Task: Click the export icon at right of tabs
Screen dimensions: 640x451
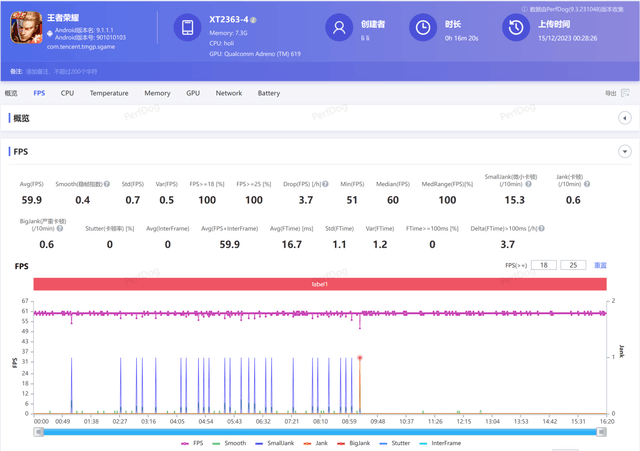Action: pyautogui.click(x=625, y=93)
